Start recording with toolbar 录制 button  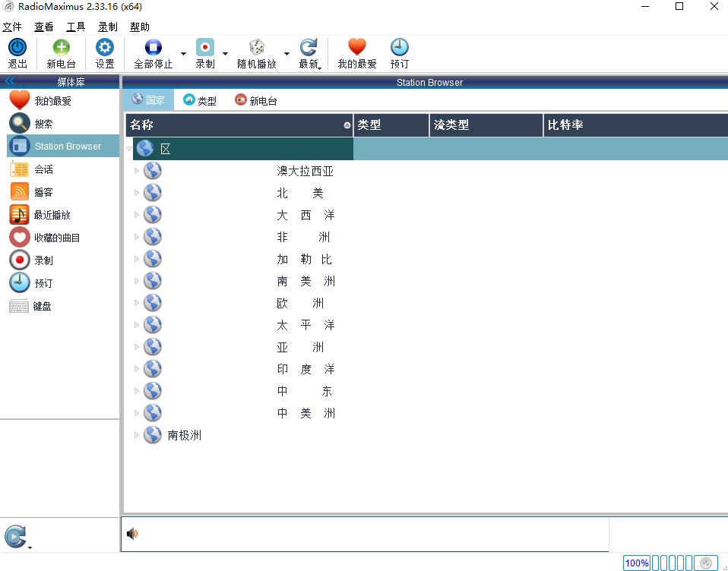pyautogui.click(x=204, y=54)
